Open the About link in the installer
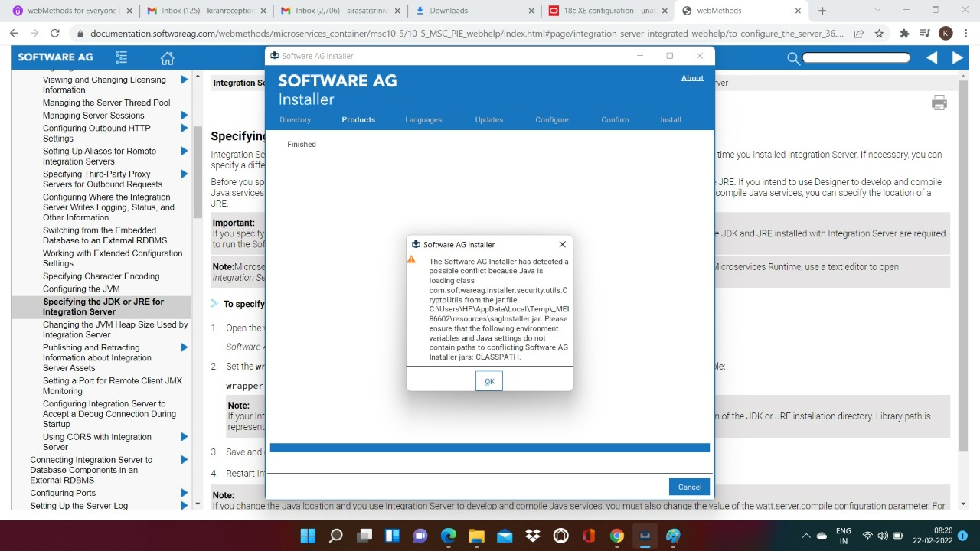The image size is (980, 551). point(692,78)
